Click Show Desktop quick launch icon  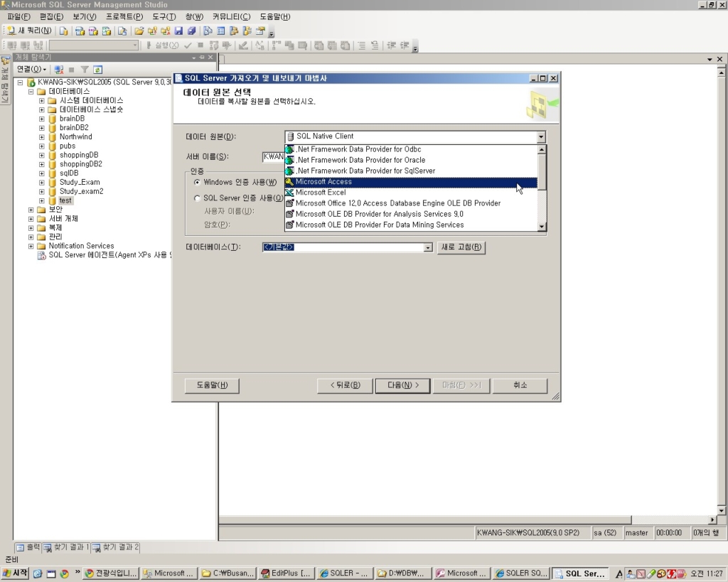(x=51, y=573)
